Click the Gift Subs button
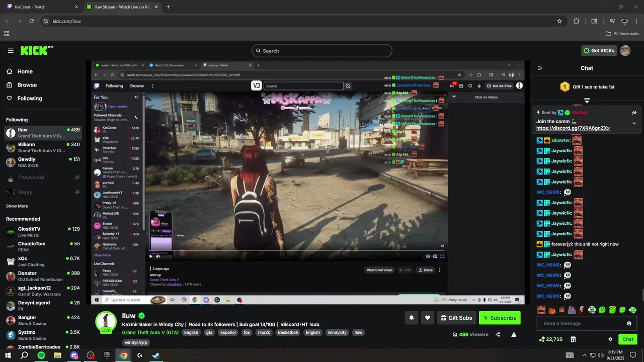 pos(456,318)
